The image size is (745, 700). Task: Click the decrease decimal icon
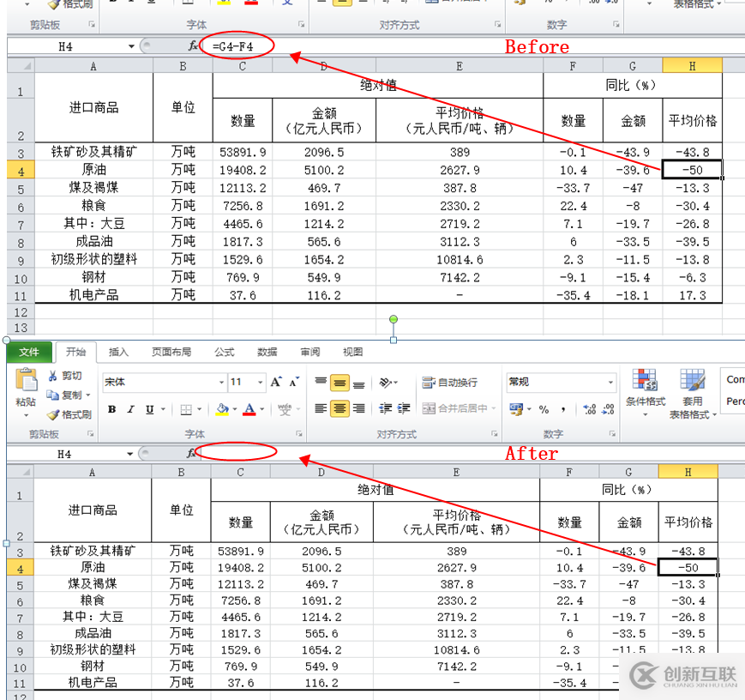pyautogui.click(x=608, y=409)
